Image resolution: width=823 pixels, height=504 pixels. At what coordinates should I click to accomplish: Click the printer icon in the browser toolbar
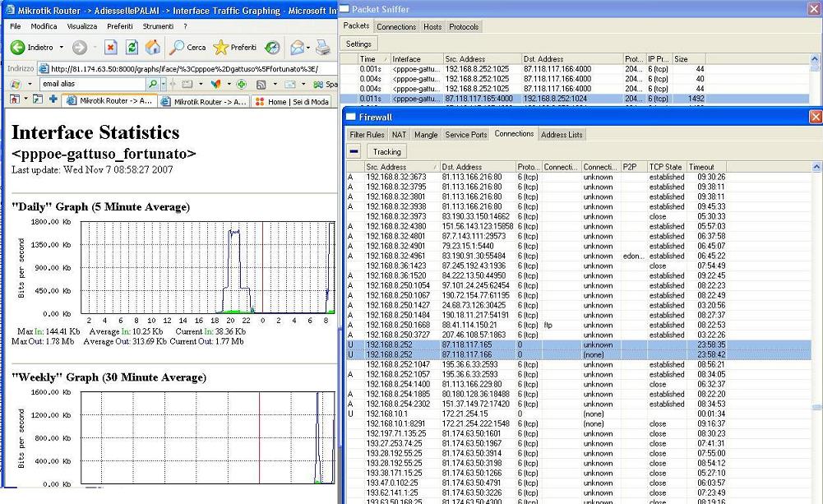click(323, 48)
